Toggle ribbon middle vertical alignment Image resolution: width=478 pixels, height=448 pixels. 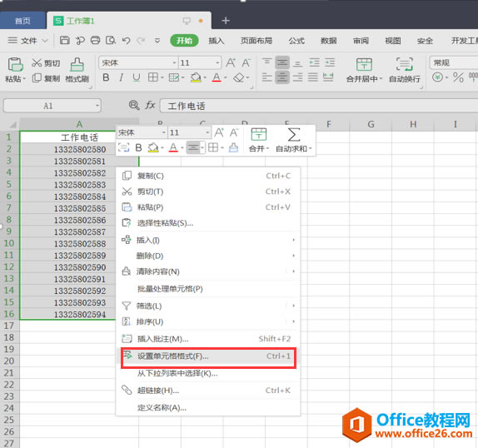282,62
